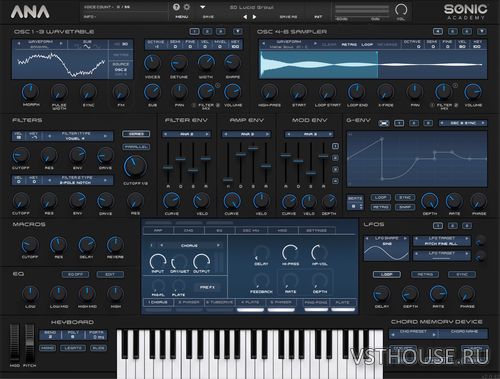Screen dimensions: 500x379
Task: Advance Filter 1 type with right arrow
Action: pyautogui.click(x=105, y=136)
